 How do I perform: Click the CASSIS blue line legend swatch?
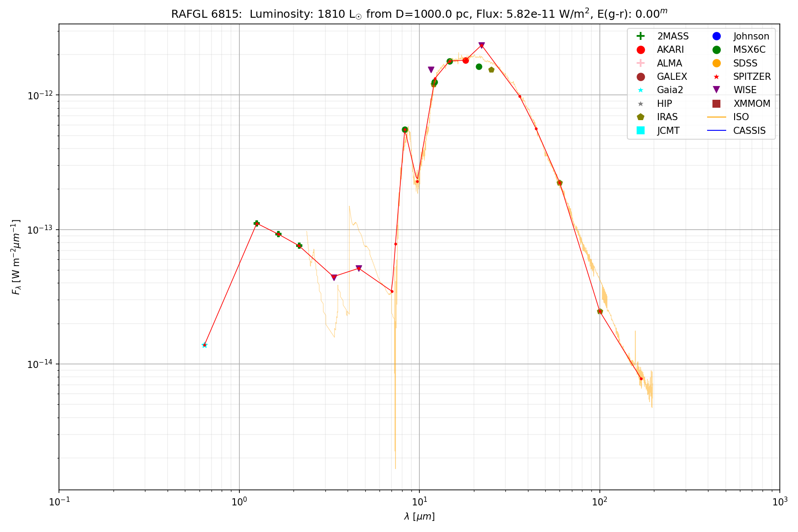716,130
